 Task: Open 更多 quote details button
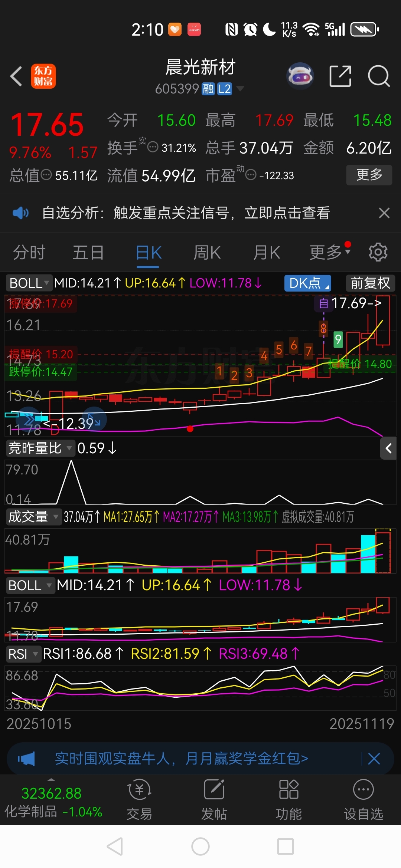click(x=369, y=175)
